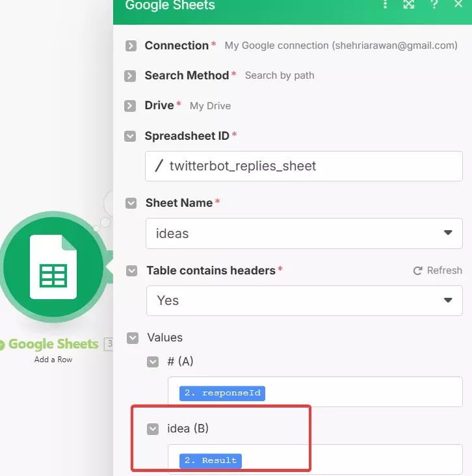This screenshot has height=476, width=472.
Task: Open the three-dot options menu in header
Action: pyautogui.click(x=385, y=5)
